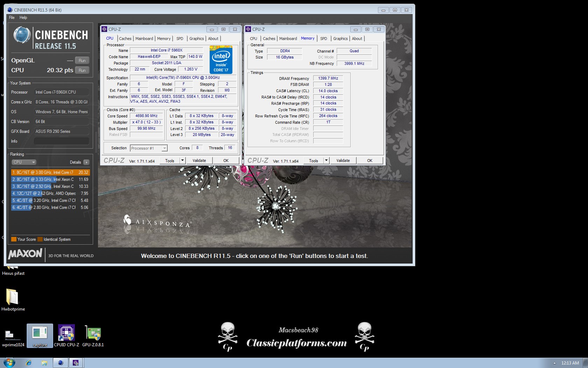Viewport: 588px width, 368px height.
Task: Open Mainboard tab in right CPU-Z
Action: (288, 39)
